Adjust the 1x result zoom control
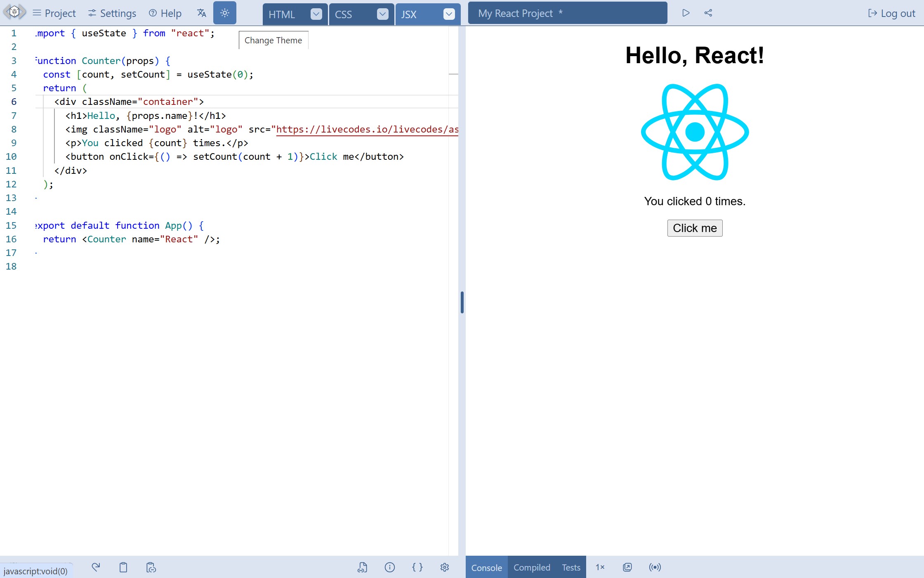 pos(600,567)
